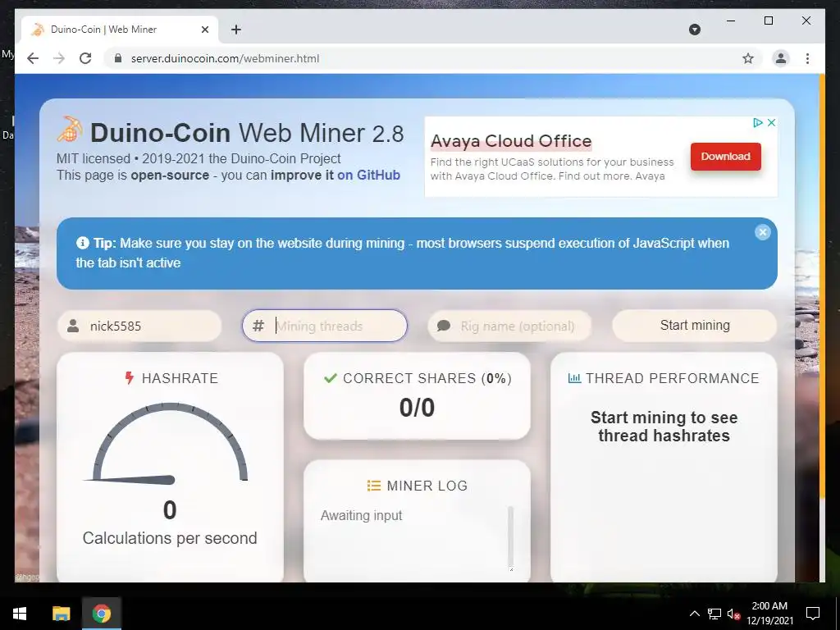View site security lock info
Image resolution: width=840 pixels, height=630 pixels.
118,58
